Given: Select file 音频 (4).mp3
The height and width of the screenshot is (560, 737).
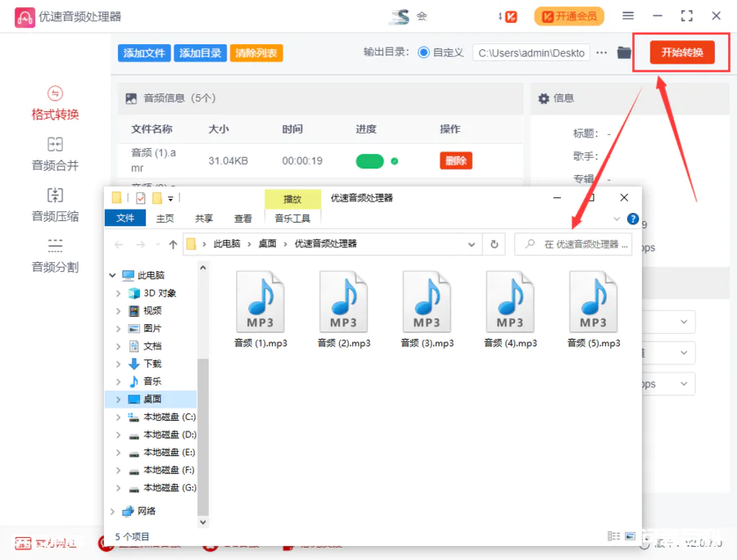Looking at the screenshot, I should click(510, 309).
